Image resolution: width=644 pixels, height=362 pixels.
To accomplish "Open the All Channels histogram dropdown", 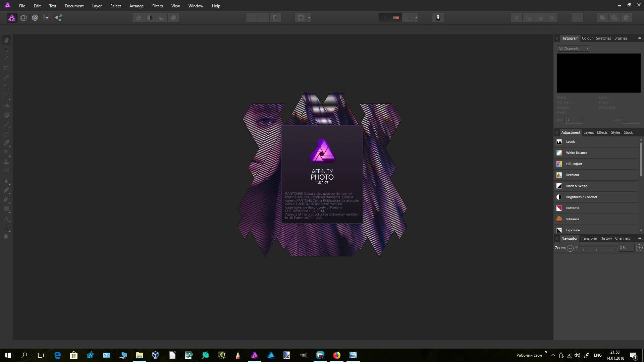I will point(574,49).
